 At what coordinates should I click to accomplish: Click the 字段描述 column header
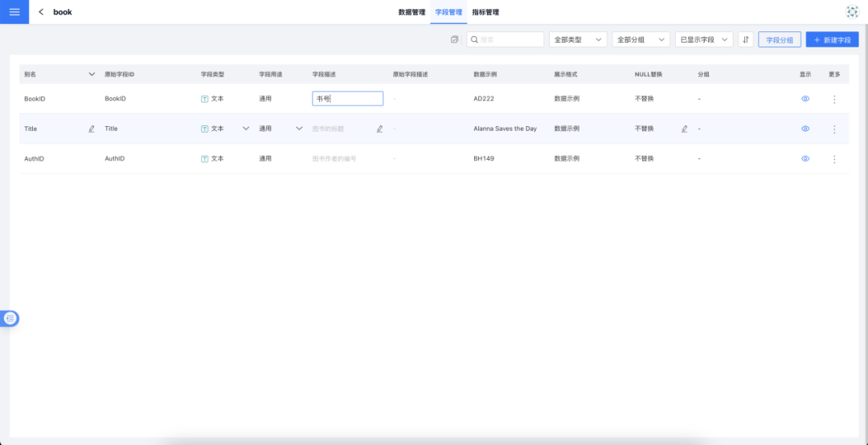(325, 74)
